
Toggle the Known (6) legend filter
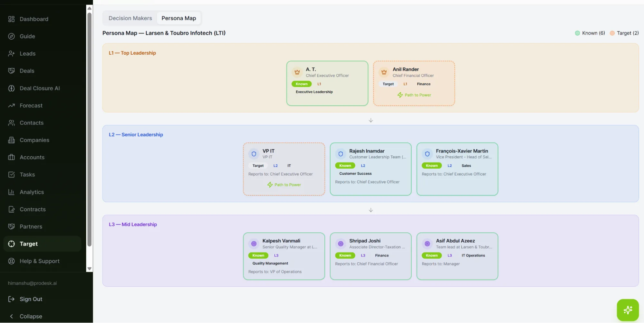point(590,33)
